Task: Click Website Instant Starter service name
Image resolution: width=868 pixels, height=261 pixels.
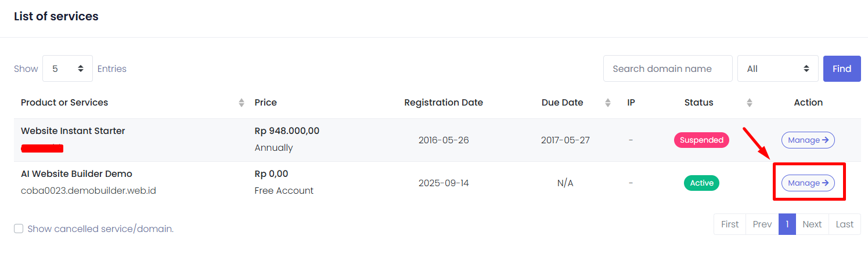Action: coord(73,131)
